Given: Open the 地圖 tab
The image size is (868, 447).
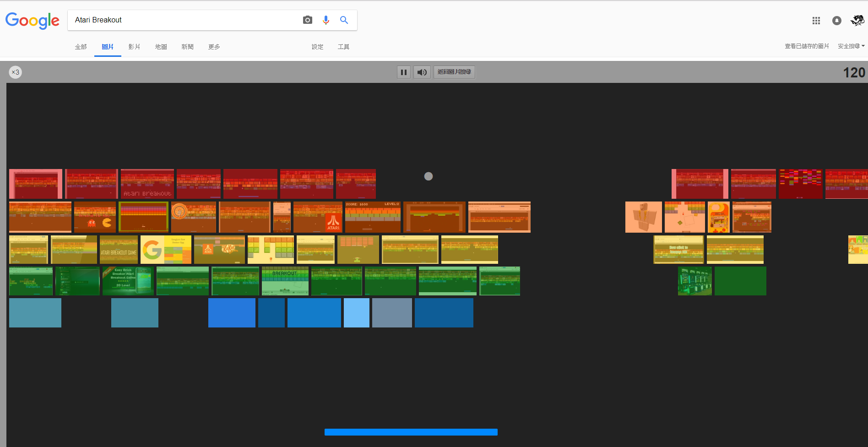Looking at the screenshot, I should pos(161,47).
